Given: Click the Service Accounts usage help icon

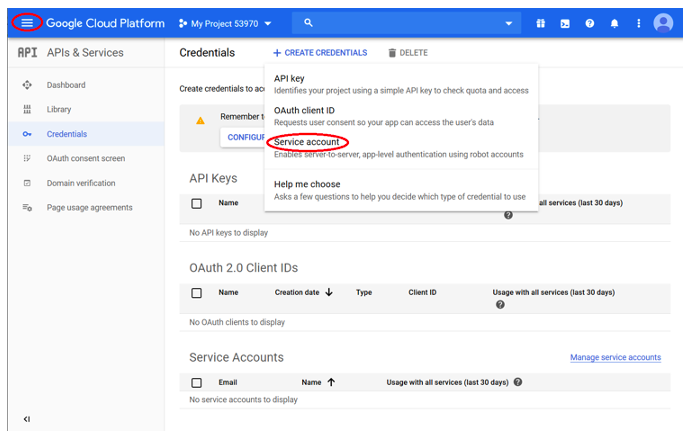Looking at the screenshot, I should tap(518, 382).
